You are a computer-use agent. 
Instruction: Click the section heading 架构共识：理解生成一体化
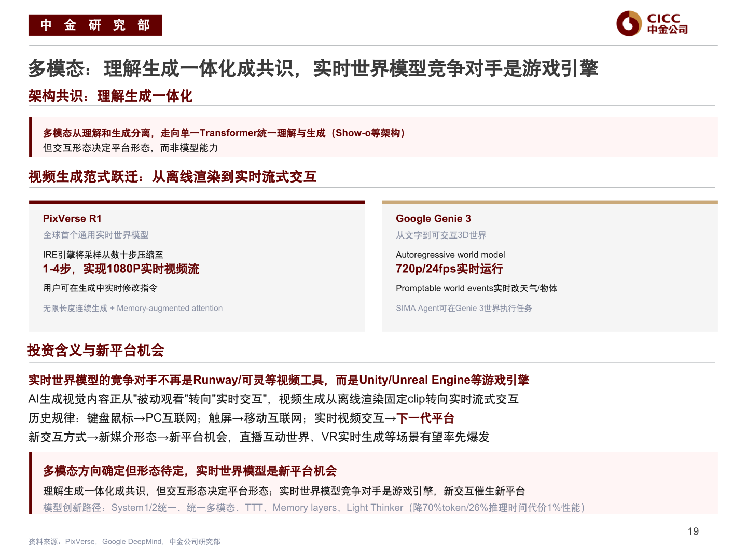coord(110,96)
